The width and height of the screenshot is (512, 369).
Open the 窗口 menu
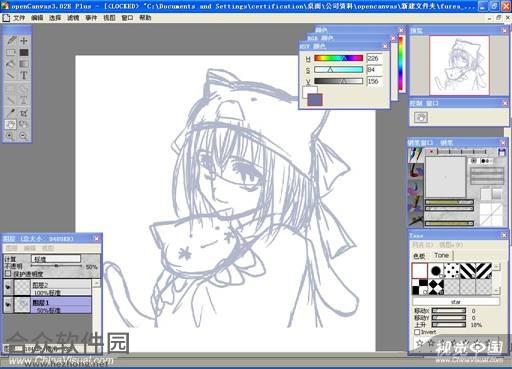pos(127,18)
